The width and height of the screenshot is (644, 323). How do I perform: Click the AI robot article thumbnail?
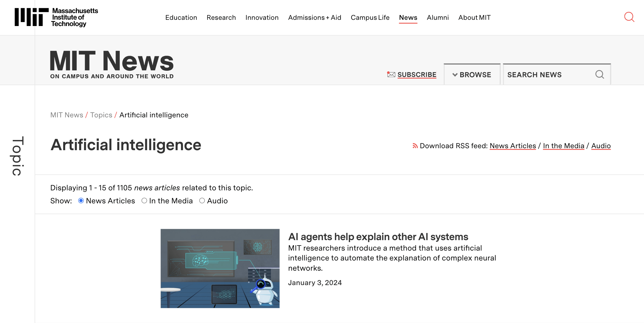tap(220, 268)
